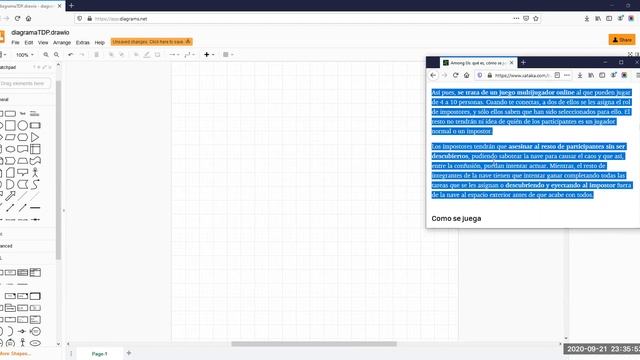Open the waypoints style dropdown
Image resolution: width=640 pixels, height=360 pixels.
pyautogui.click(x=189, y=55)
